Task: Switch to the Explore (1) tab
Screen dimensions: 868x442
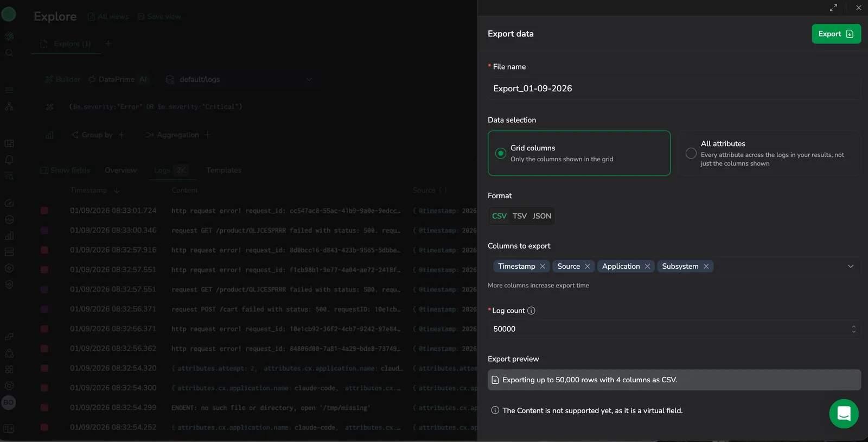Action: coord(66,43)
